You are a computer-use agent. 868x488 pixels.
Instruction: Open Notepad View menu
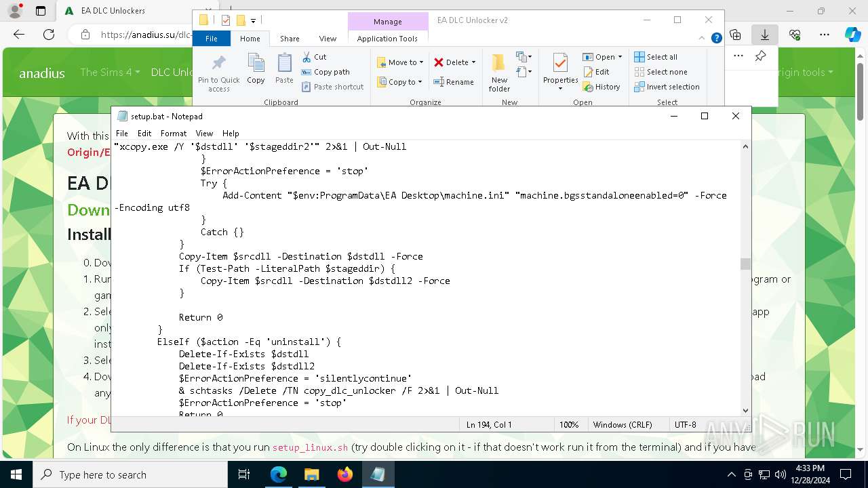point(204,134)
